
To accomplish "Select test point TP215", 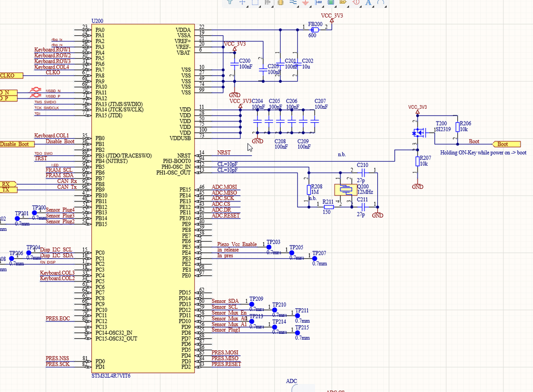I will coord(297,333).
